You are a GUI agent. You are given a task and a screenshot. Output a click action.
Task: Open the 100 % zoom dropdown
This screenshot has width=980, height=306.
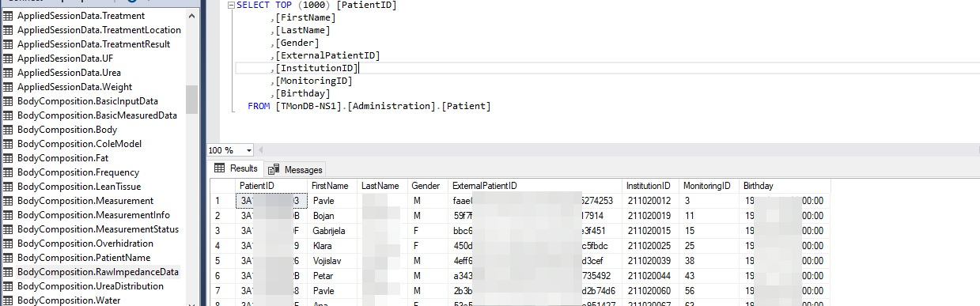pos(249,150)
